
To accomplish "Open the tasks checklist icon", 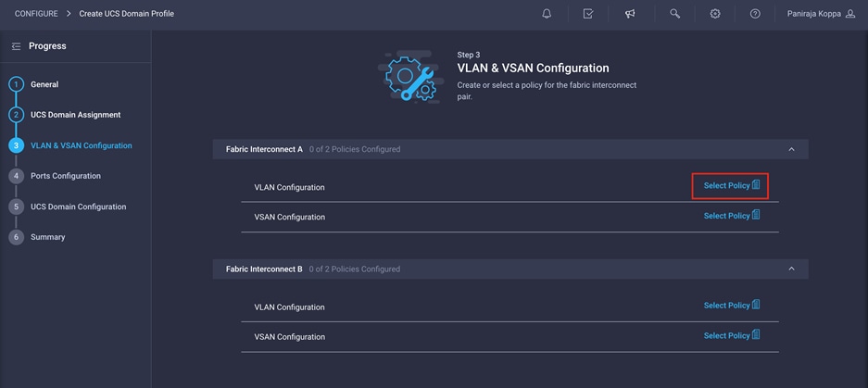I will coord(588,14).
